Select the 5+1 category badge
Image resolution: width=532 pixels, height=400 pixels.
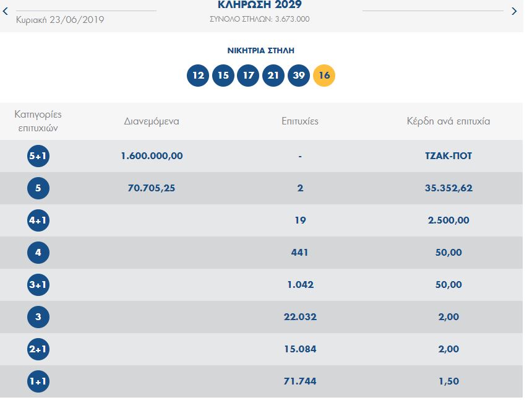pos(38,156)
